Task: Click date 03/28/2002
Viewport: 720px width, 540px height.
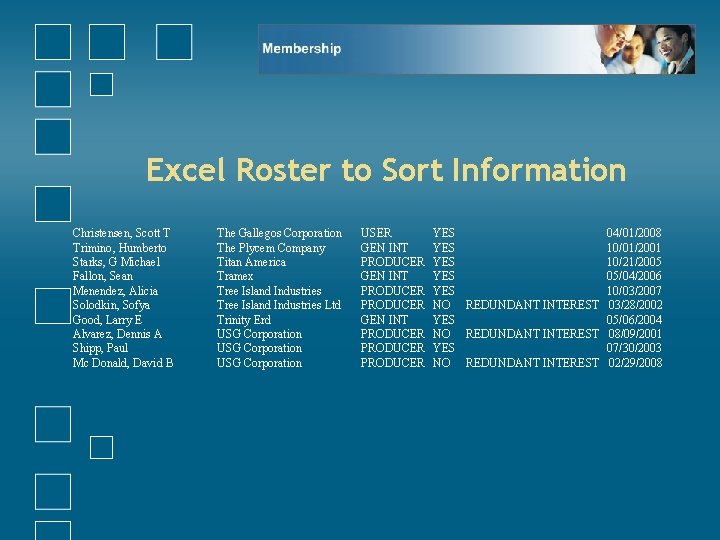Action: point(635,305)
